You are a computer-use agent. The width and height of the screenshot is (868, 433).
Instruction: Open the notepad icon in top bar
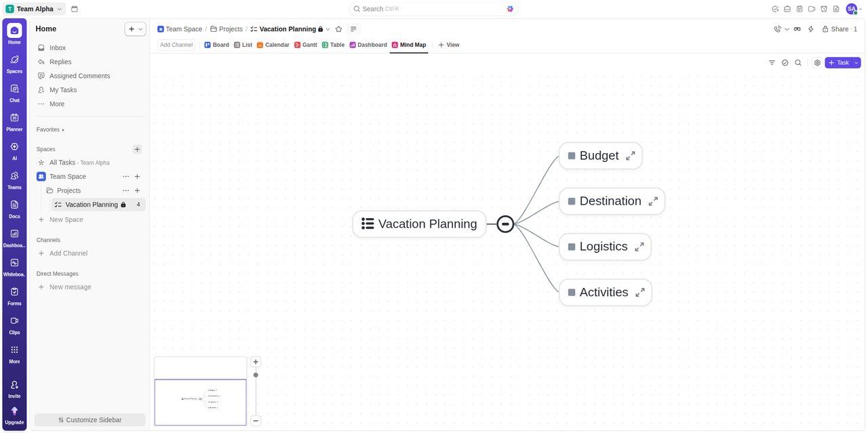(x=800, y=9)
